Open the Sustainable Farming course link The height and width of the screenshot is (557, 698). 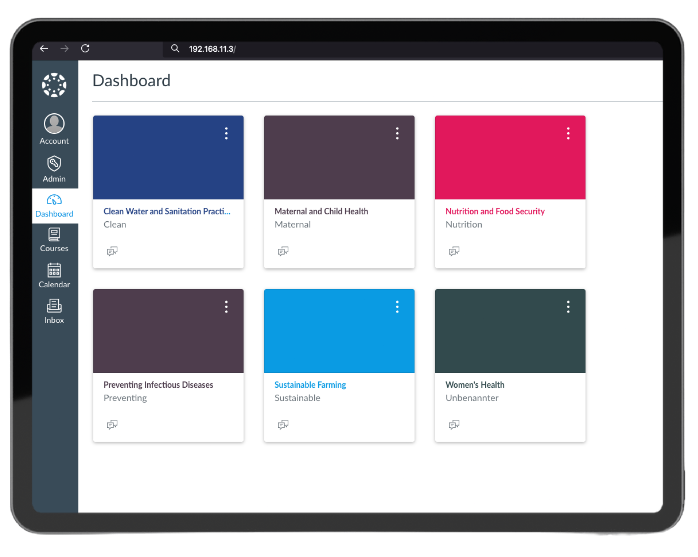tap(310, 385)
